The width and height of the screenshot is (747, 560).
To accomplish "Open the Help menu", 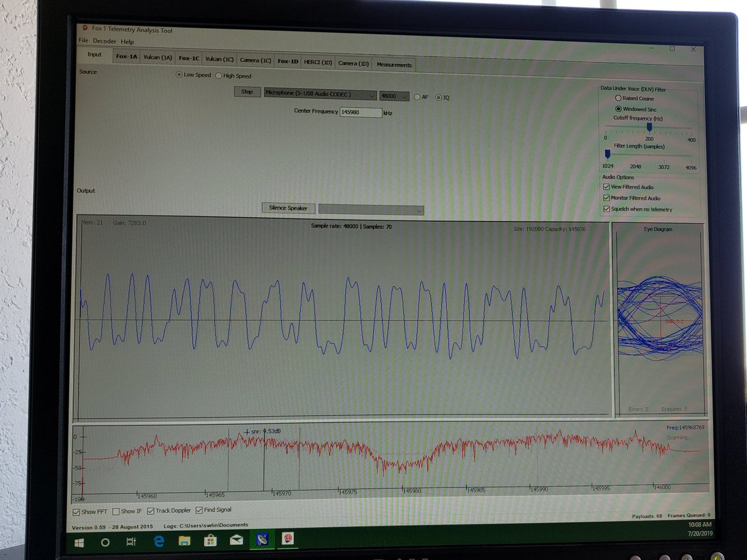I will [x=127, y=42].
